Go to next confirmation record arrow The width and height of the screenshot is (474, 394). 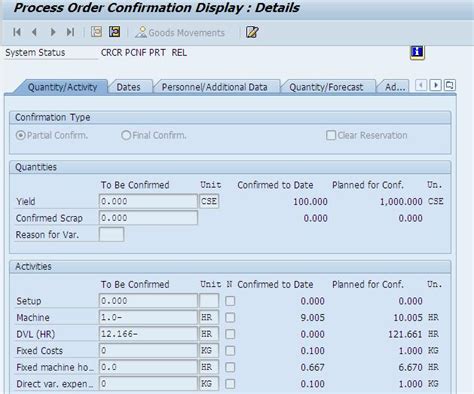tap(53, 32)
